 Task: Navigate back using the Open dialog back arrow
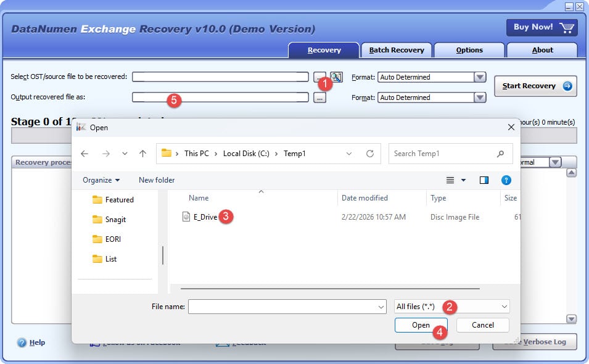[84, 153]
